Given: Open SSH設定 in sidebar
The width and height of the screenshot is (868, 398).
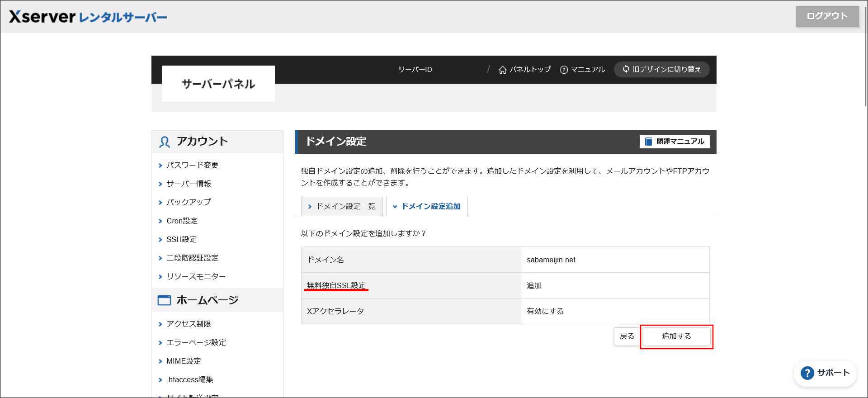Looking at the screenshot, I should pyautogui.click(x=181, y=239).
